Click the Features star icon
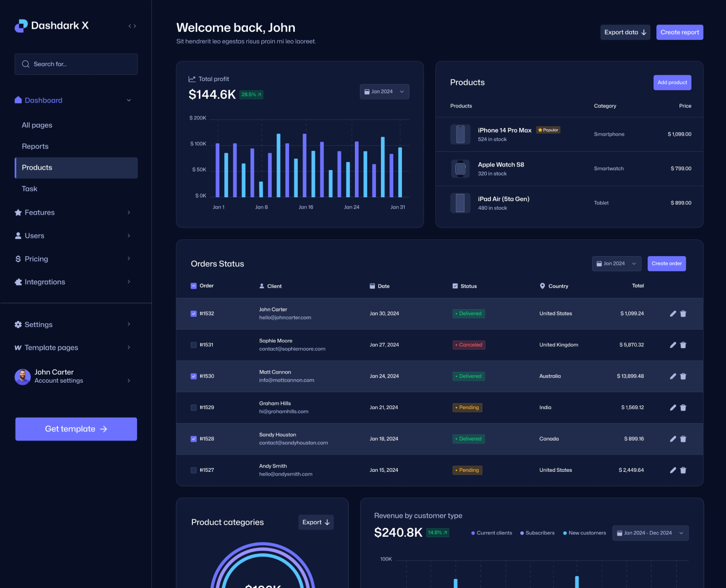This screenshot has height=588, width=726. point(18,212)
